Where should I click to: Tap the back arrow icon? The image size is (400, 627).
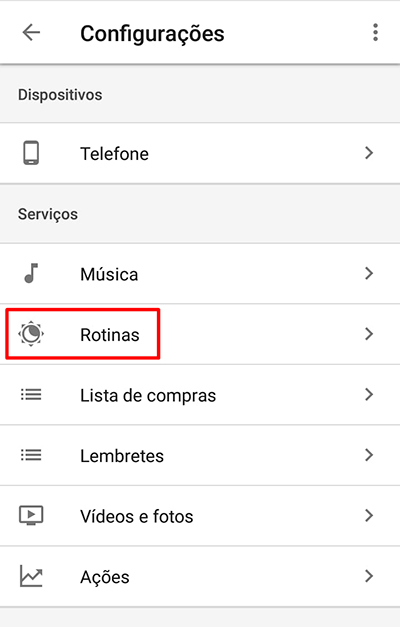pyautogui.click(x=31, y=32)
